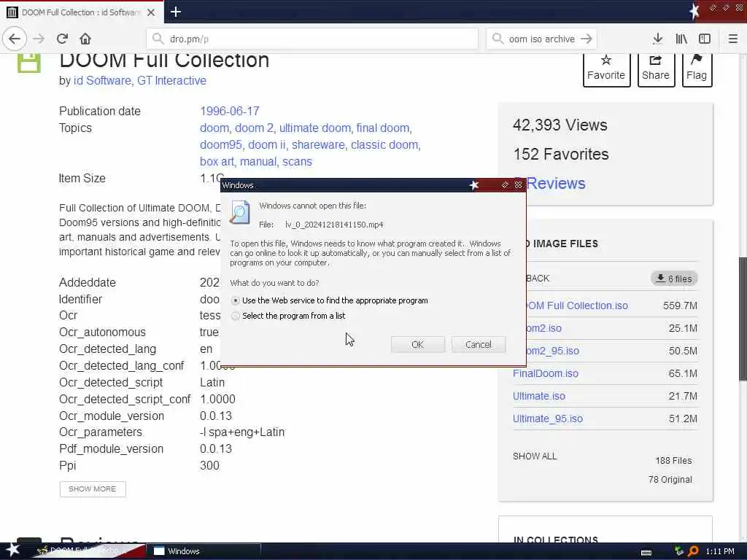
Task: Open the 'shareware' topic link
Action: pyautogui.click(x=318, y=145)
